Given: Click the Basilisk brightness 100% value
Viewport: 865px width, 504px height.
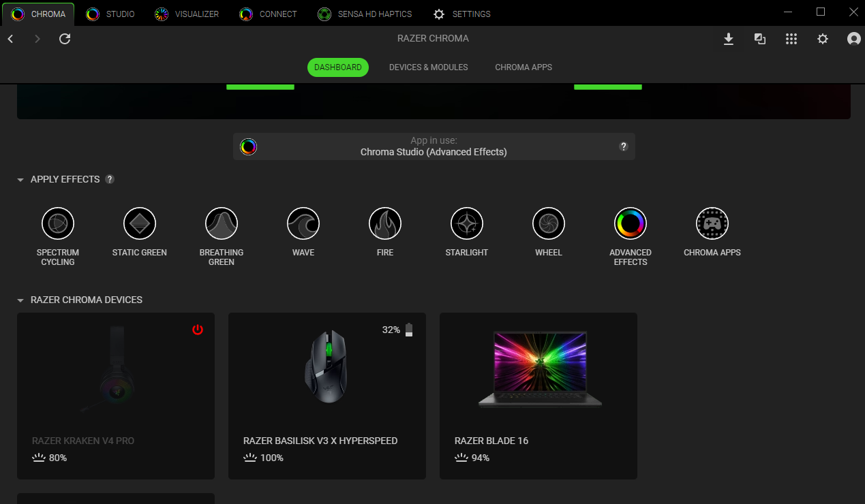Looking at the screenshot, I should coord(263,458).
